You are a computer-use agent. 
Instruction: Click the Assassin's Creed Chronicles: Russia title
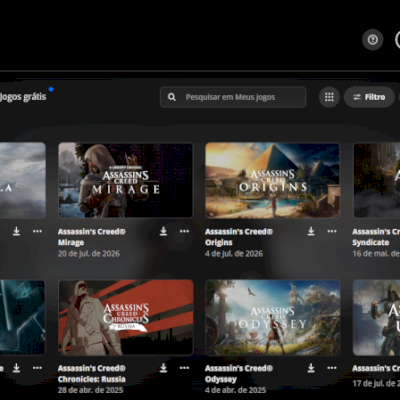point(92,374)
